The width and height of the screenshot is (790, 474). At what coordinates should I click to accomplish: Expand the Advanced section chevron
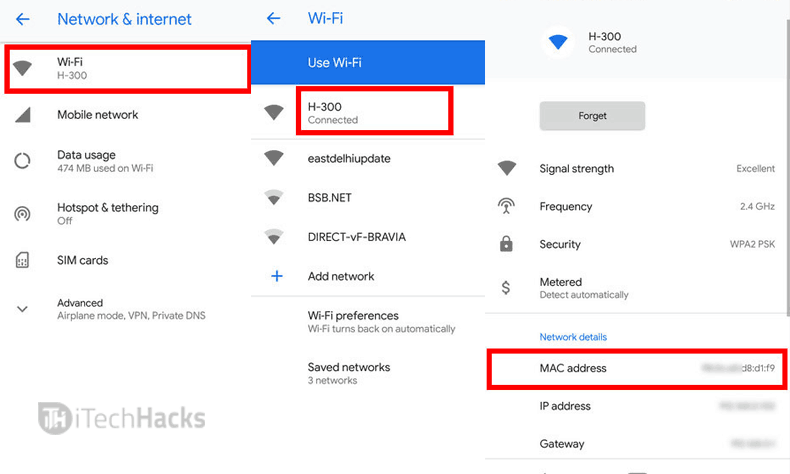pos(22,309)
